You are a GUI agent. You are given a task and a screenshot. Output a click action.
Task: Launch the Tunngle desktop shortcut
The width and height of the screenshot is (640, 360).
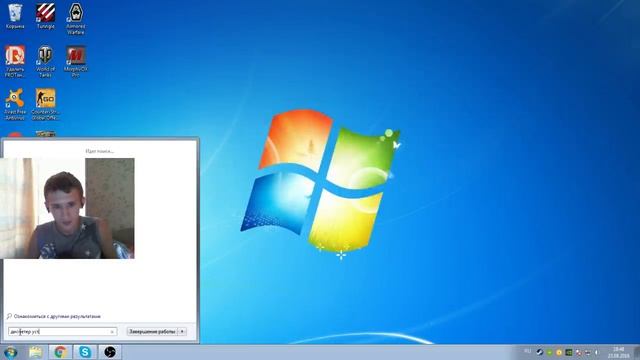[x=45, y=16]
